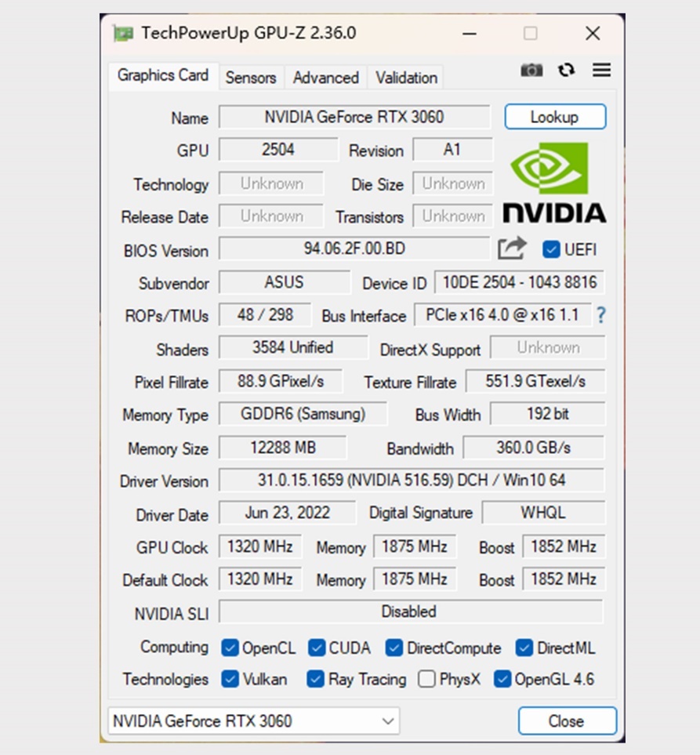Uncheck the Ray Tracing checkbox

314,680
